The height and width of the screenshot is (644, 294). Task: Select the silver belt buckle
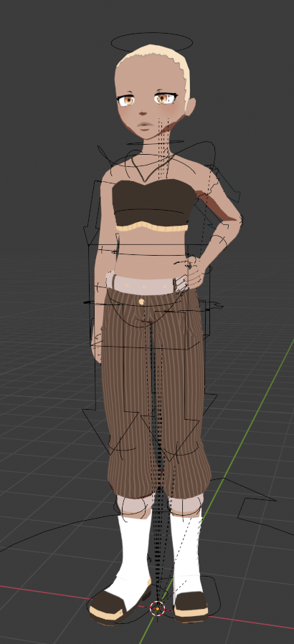180,284
